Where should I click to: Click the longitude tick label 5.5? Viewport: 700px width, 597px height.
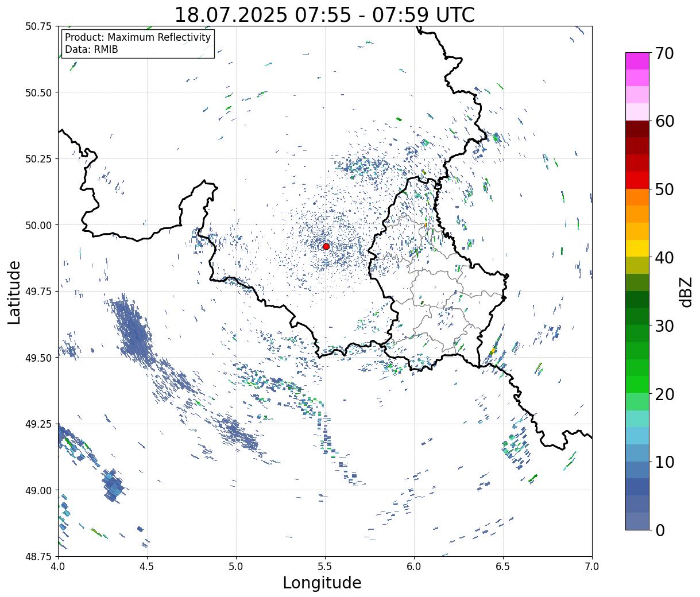[x=325, y=566]
